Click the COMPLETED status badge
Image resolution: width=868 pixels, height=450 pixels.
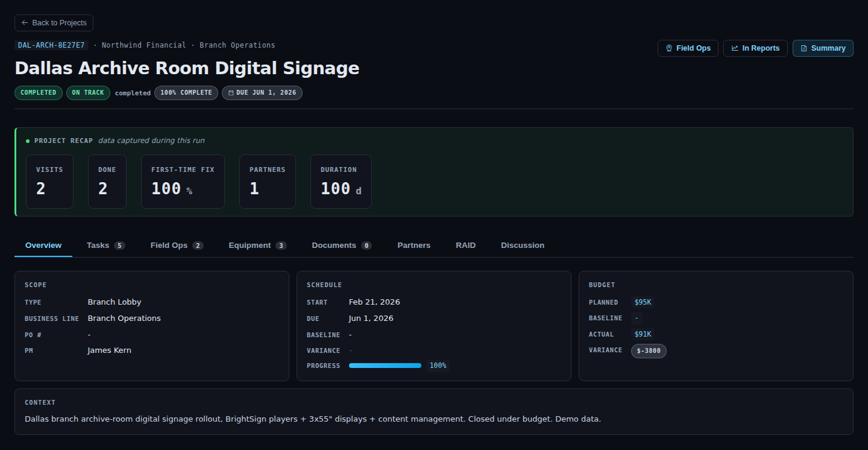point(39,93)
